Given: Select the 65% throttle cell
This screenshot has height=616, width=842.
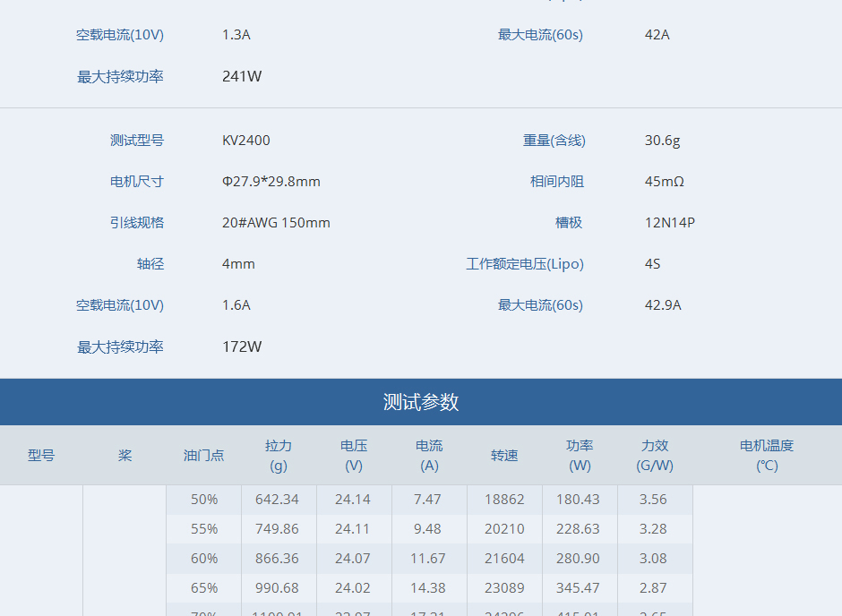Looking at the screenshot, I should pyautogui.click(x=204, y=588).
